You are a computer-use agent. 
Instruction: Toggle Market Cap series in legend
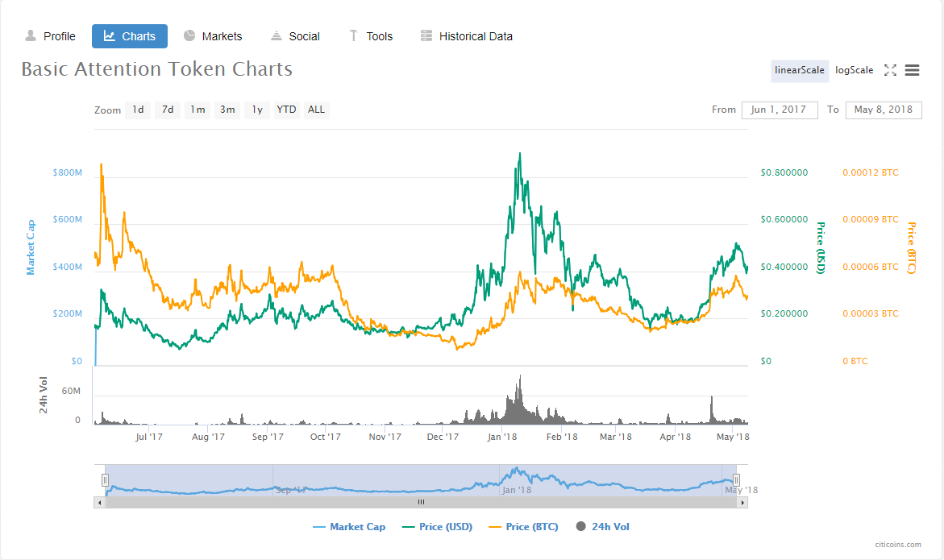348,527
